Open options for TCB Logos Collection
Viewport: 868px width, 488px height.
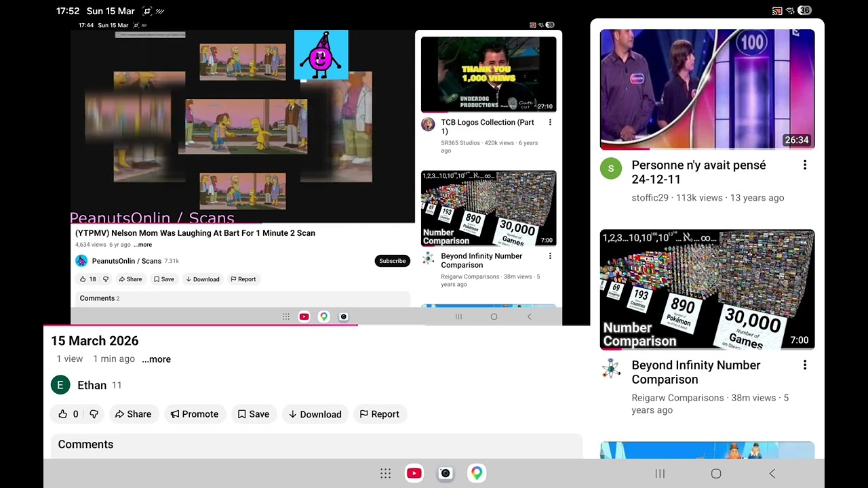tap(550, 123)
